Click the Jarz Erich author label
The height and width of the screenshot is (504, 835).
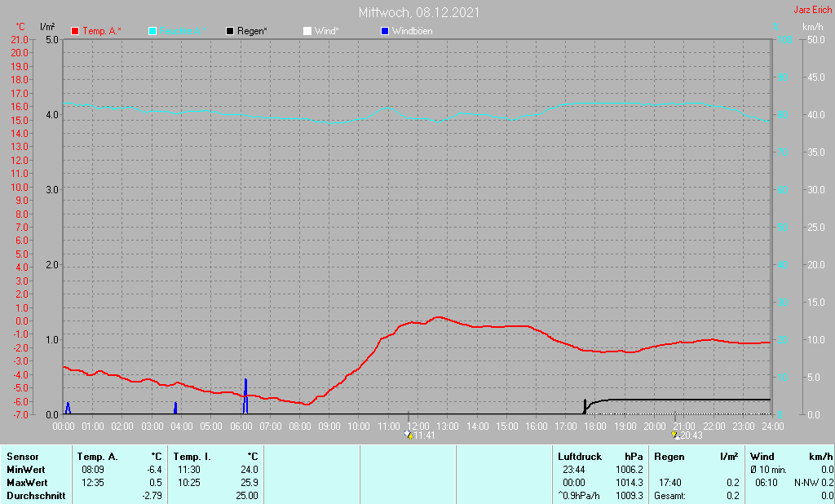pyautogui.click(x=813, y=10)
